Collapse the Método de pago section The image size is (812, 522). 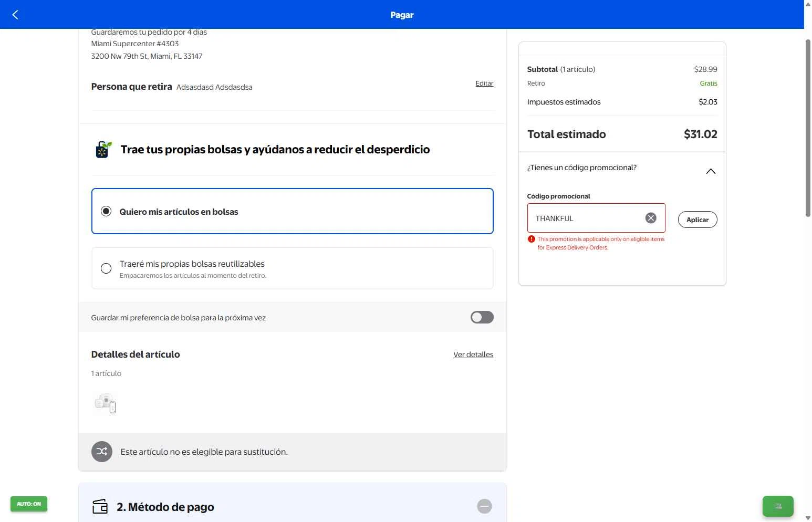tap(484, 506)
